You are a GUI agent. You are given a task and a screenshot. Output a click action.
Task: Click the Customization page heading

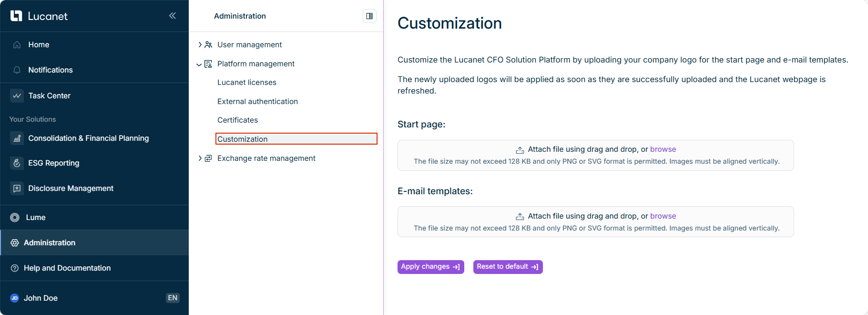point(449,23)
